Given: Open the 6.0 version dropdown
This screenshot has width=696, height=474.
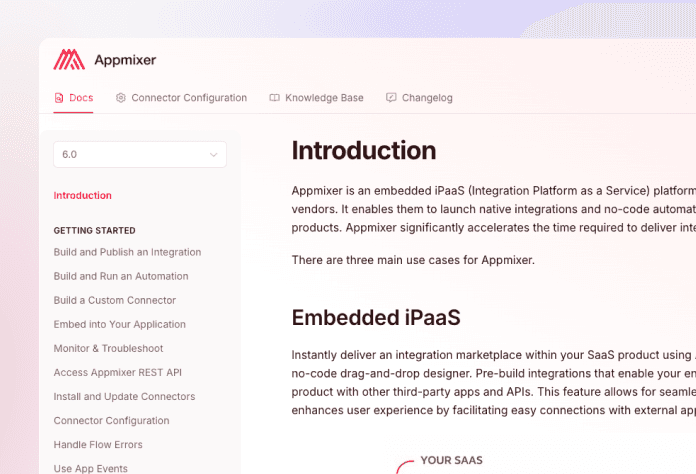Looking at the screenshot, I should tap(140, 154).
